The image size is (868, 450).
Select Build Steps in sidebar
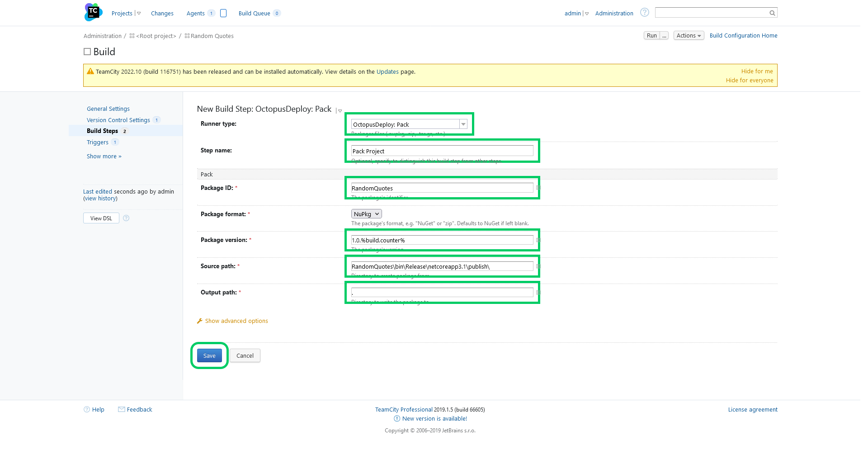point(102,131)
